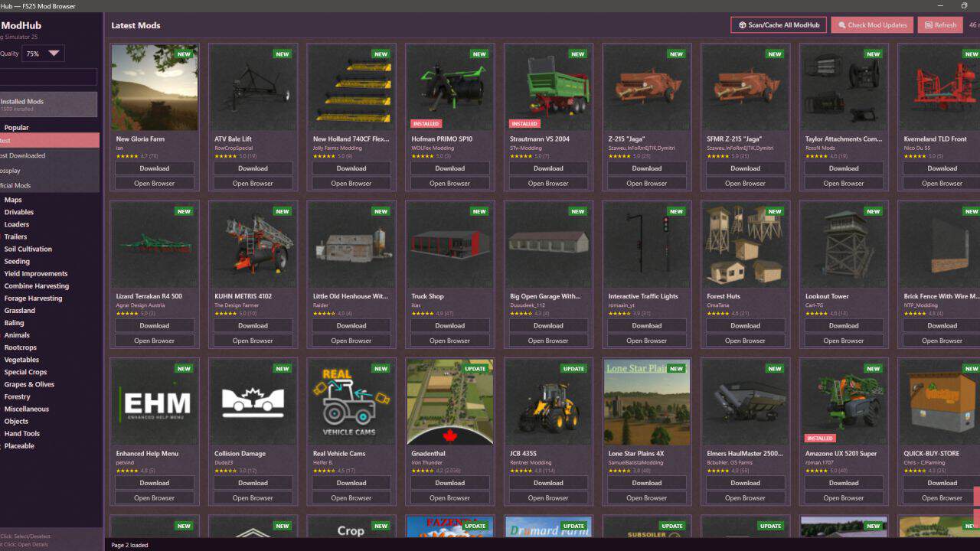
Task: Open the Soil Cultivation category
Action: click(x=28, y=249)
